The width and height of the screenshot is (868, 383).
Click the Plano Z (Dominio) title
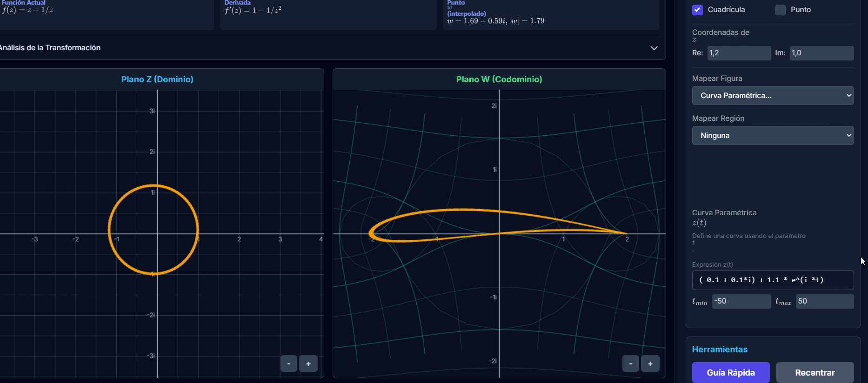pyautogui.click(x=157, y=79)
